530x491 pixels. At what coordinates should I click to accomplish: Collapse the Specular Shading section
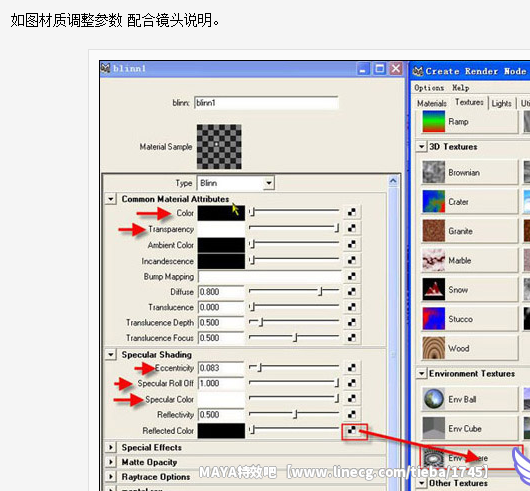pos(111,354)
